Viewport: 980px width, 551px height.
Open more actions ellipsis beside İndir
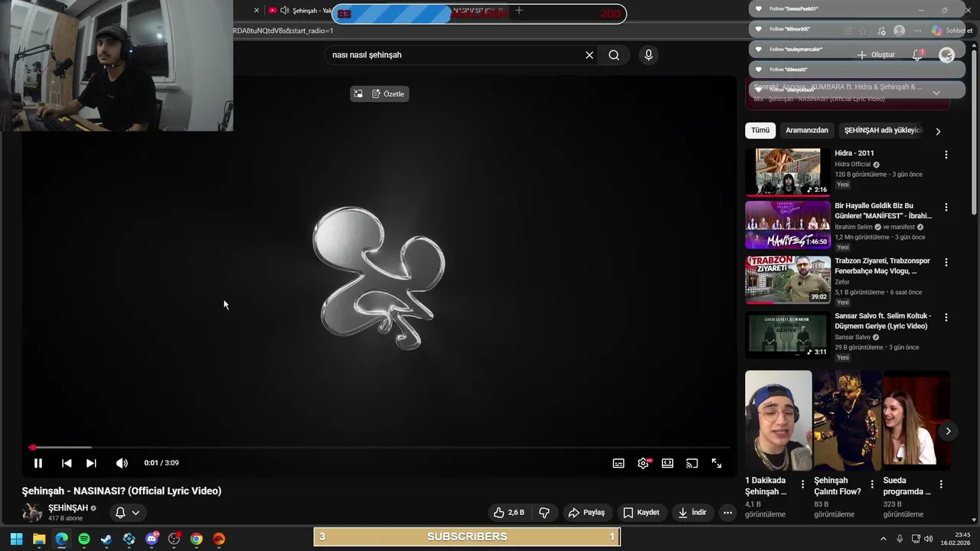pyautogui.click(x=727, y=513)
